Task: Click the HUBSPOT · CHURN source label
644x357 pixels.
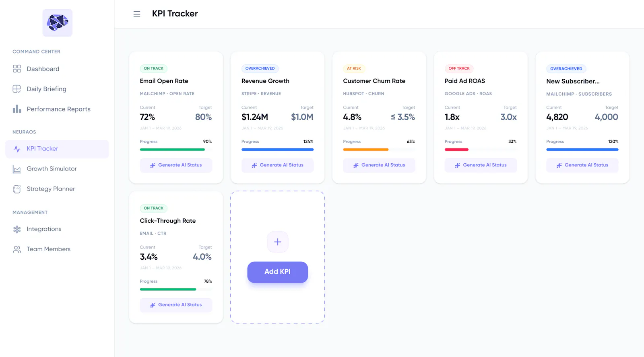Action: pyautogui.click(x=363, y=94)
